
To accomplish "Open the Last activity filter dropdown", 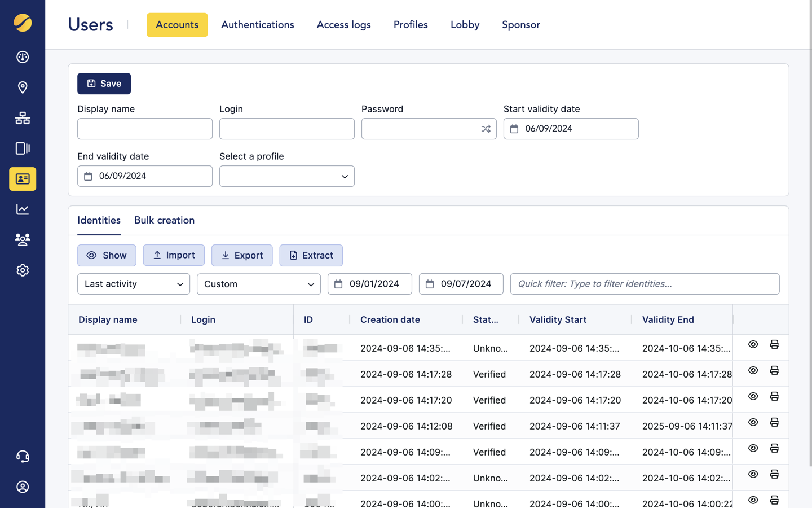I will [133, 284].
